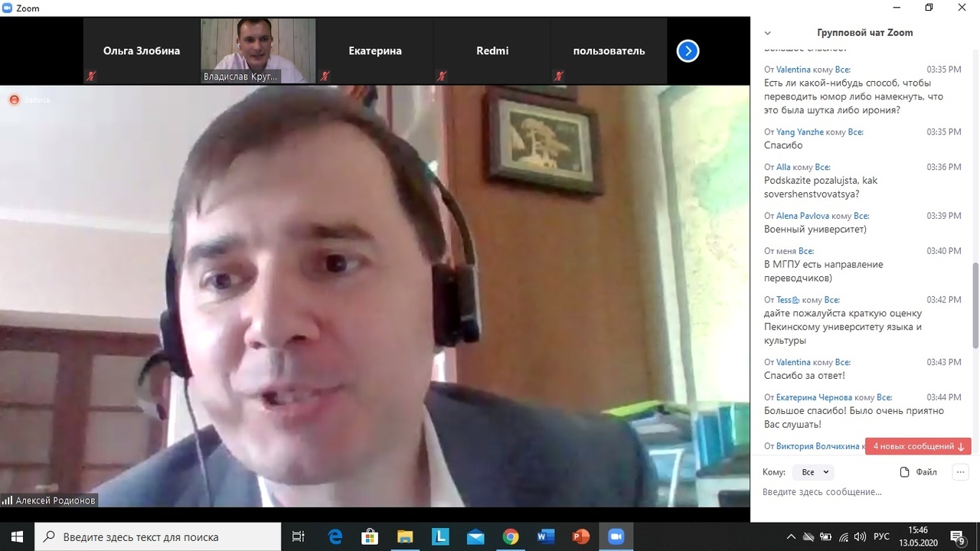Click the volume icon in system tray

click(859, 536)
